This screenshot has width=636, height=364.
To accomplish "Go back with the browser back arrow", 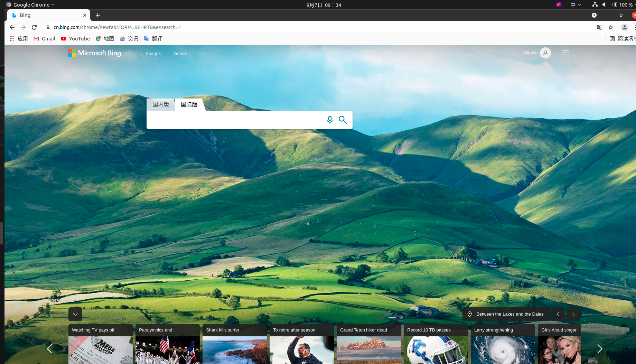I will coord(12,27).
